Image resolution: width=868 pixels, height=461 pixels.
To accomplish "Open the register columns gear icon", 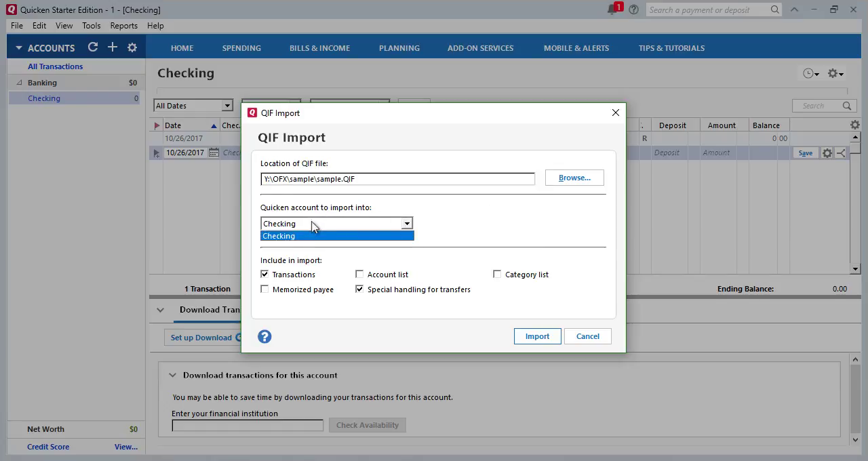I will (x=854, y=125).
